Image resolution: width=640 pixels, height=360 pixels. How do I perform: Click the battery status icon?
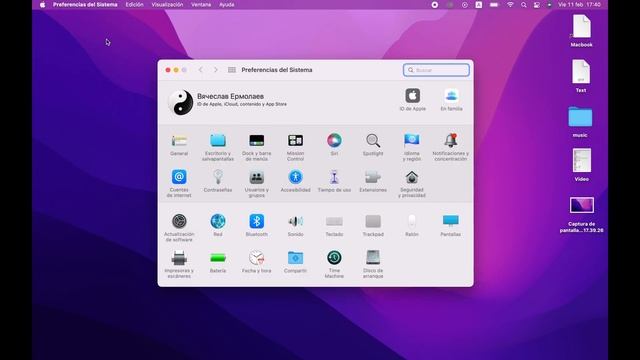pyautogui.click(x=494, y=4)
